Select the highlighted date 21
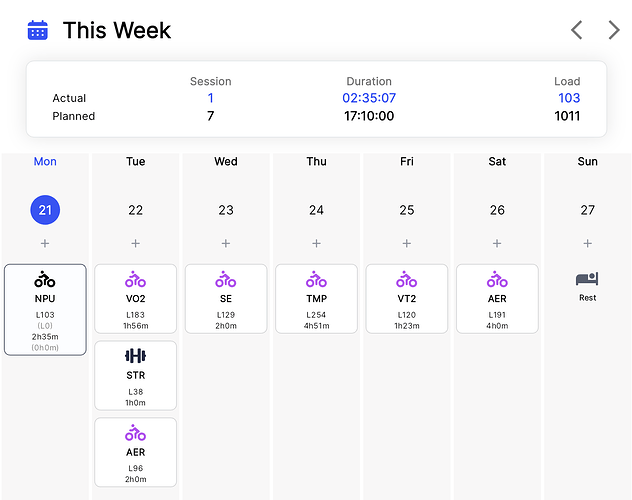The height and width of the screenshot is (500, 632). coord(45,210)
